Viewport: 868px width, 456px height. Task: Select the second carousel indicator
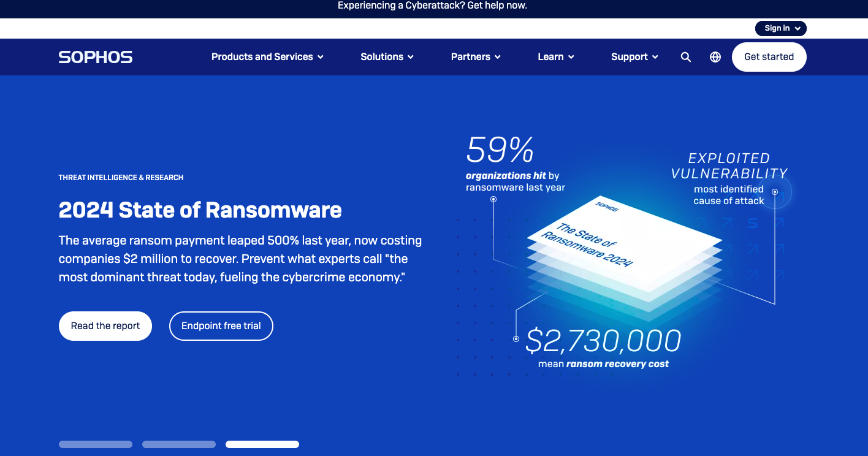[x=178, y=444]
